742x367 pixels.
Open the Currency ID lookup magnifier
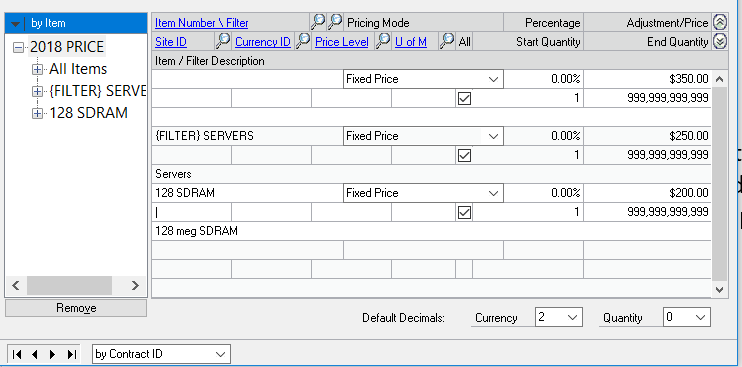[302, 42]
